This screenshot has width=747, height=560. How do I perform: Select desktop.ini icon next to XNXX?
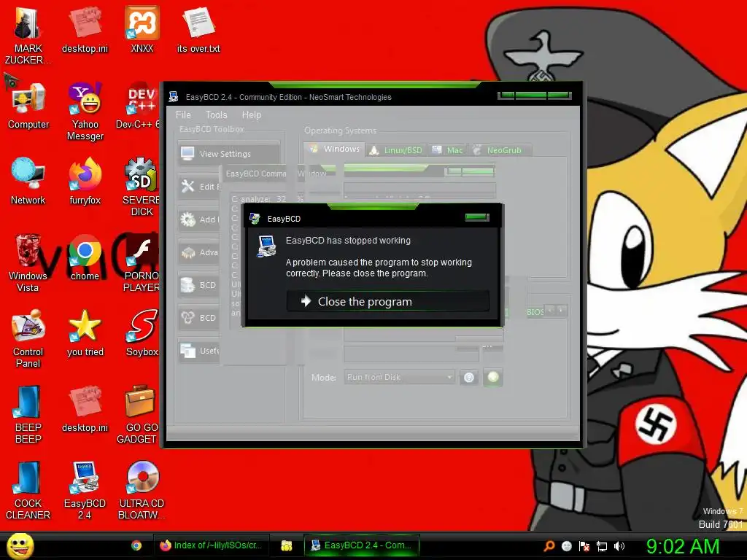click(x=85, y=31)
